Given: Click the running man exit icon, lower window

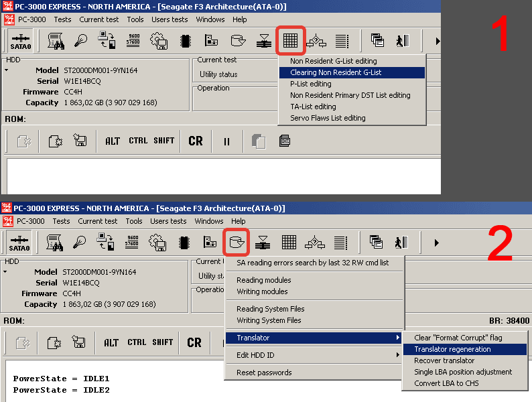Looking at the screenshot, I should click(401, 243).
